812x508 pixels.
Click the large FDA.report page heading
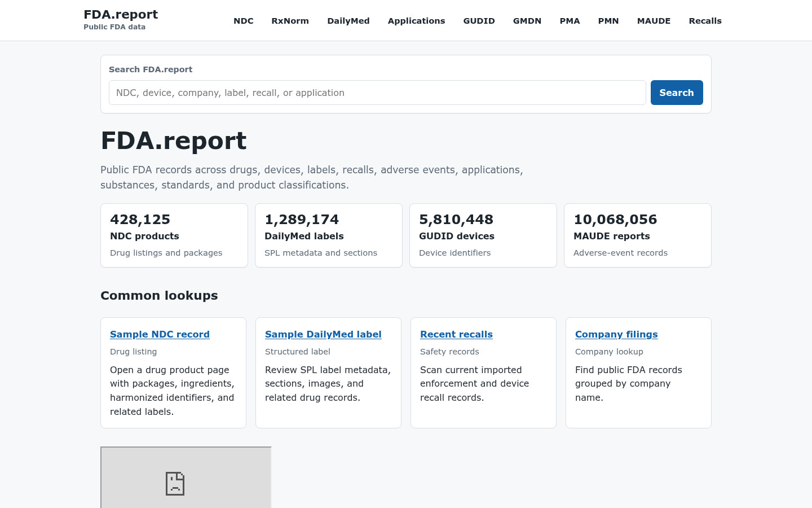click(x=174, y=141)
